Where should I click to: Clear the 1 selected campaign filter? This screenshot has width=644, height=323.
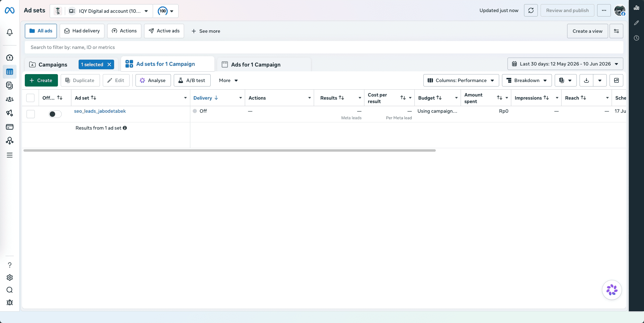point(109,64)
